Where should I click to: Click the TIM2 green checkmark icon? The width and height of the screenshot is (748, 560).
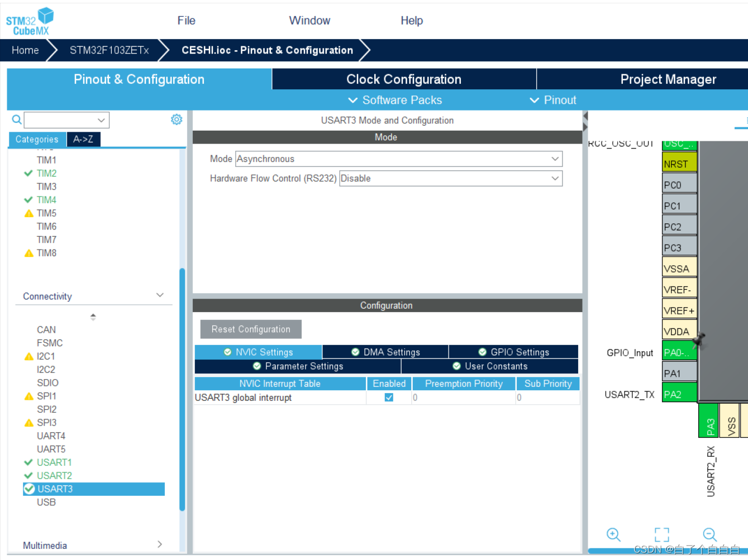coord(28,173)
